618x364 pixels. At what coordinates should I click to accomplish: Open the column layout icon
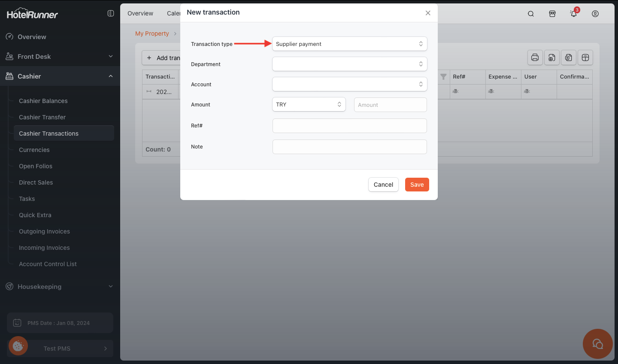[x=585, y=58]
